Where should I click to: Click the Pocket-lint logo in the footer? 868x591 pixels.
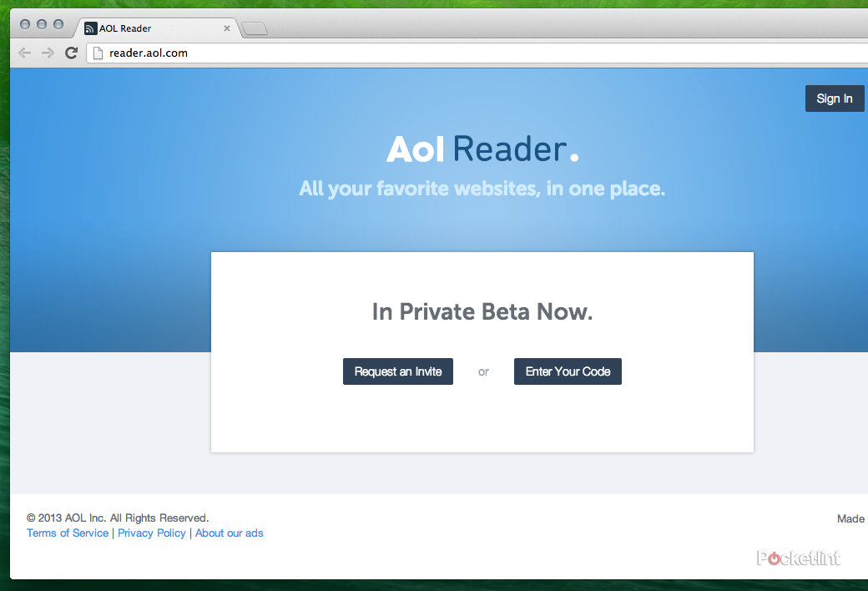point(799,558)
